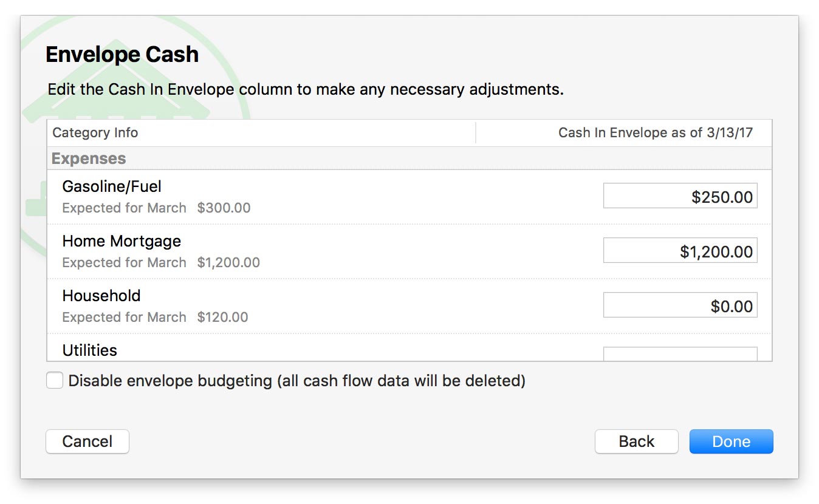Viewport: 819px width, 504px height.
Task: Go back using the Back button
Action: (x=636, y=441)
